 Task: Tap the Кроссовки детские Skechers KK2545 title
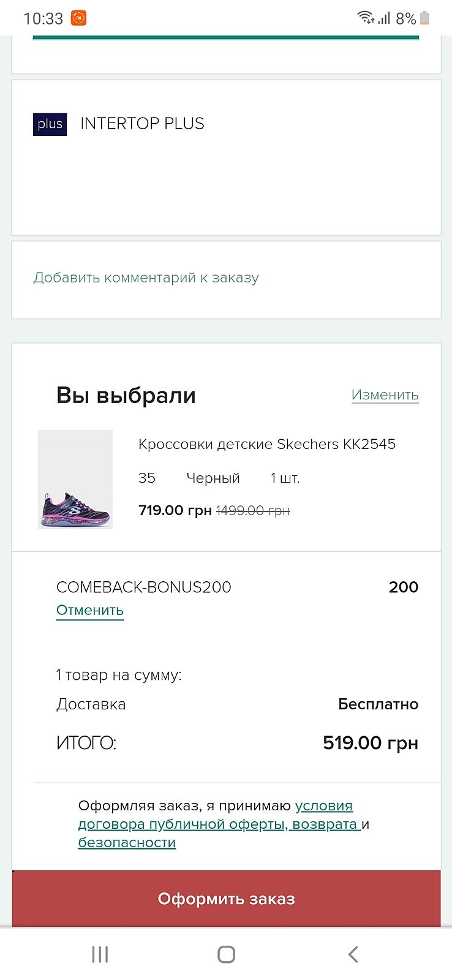[267, 444]
